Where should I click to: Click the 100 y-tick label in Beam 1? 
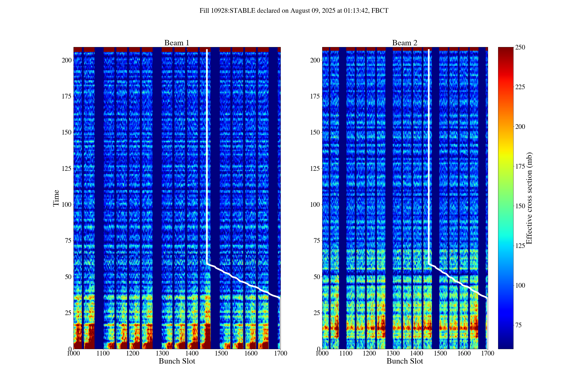pos(66,205)
